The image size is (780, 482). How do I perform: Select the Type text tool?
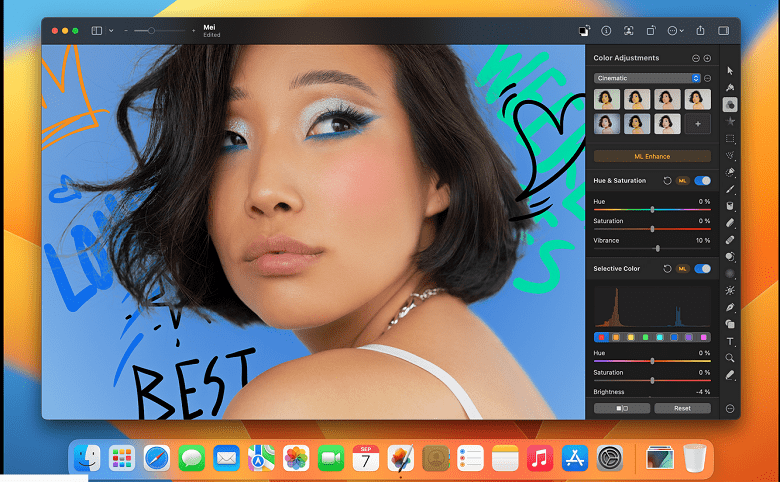(x=730, y=341)
